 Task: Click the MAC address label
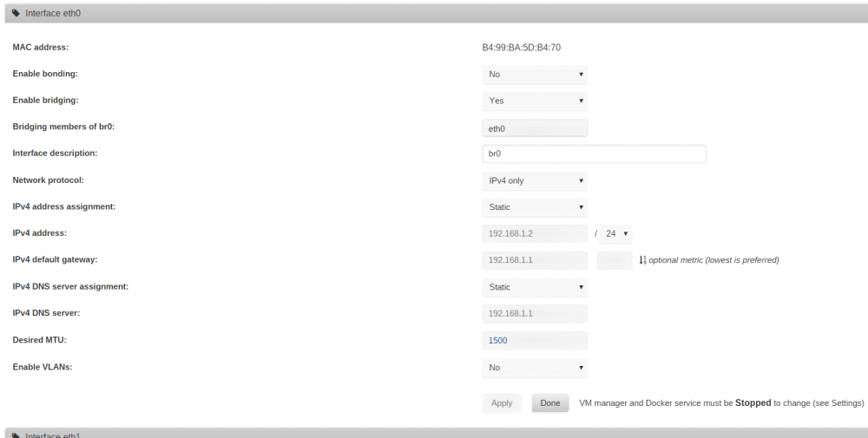(41, 48)
